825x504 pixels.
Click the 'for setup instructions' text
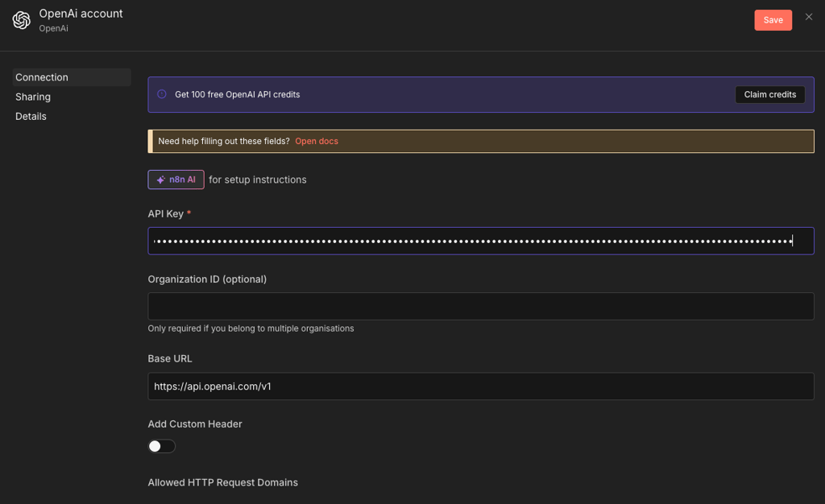click(x=257, y=180)
